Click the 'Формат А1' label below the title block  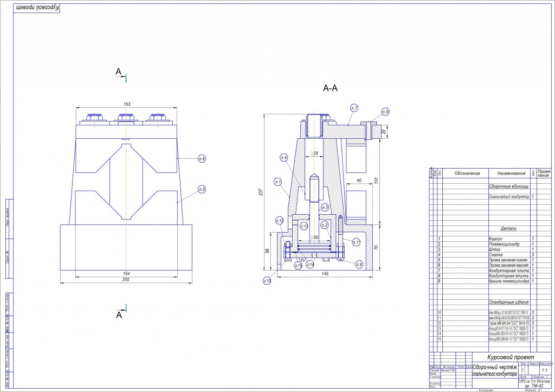tap(534, 390)
